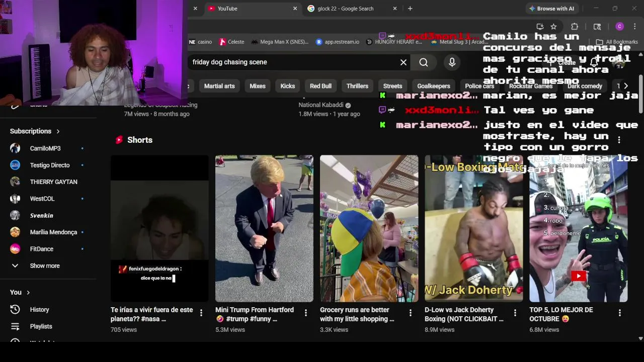Open options for Grocery runs short
This screenshot has height=362, width=644.
click(411, 313)
